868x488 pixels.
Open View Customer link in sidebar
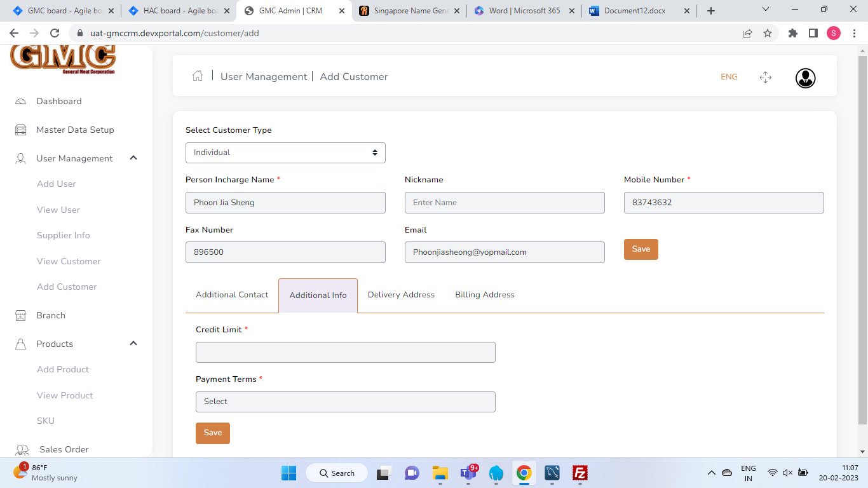[69, 261]
